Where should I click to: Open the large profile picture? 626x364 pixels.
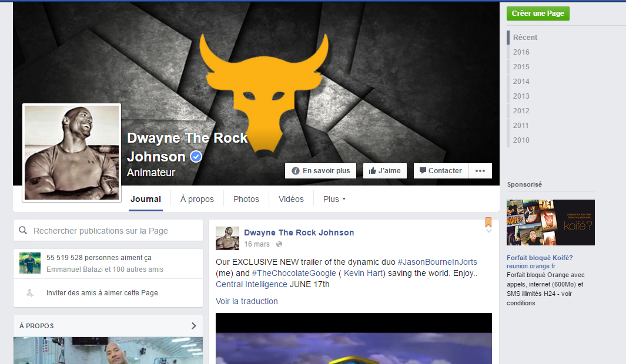[72, 153]
